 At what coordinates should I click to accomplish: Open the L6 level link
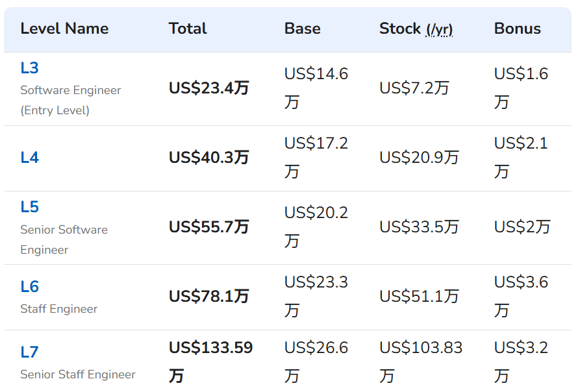29,287
